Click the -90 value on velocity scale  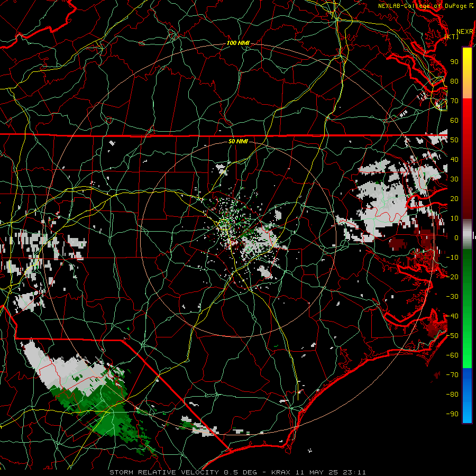[x=452, y=414]
